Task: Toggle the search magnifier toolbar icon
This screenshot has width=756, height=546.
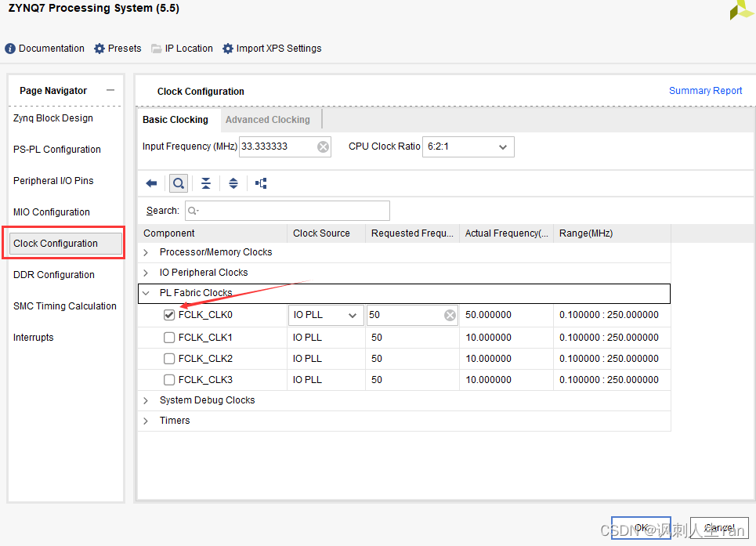Action: [179, 183]
